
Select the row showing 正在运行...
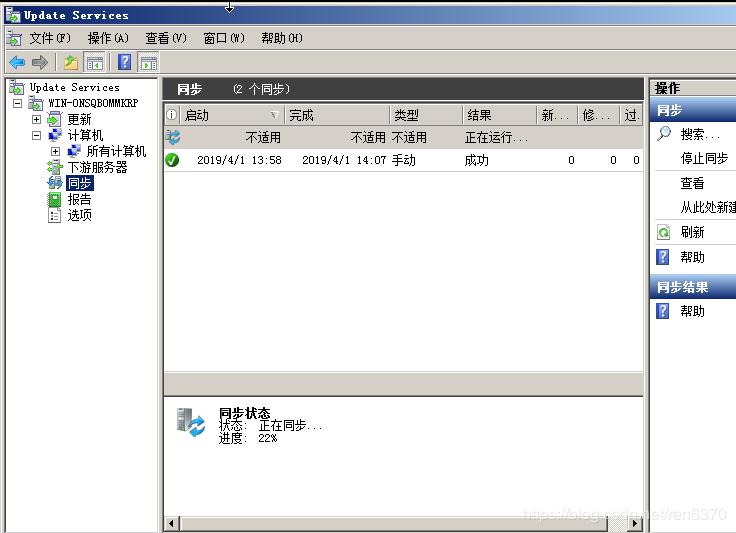(x=404, y=137)
